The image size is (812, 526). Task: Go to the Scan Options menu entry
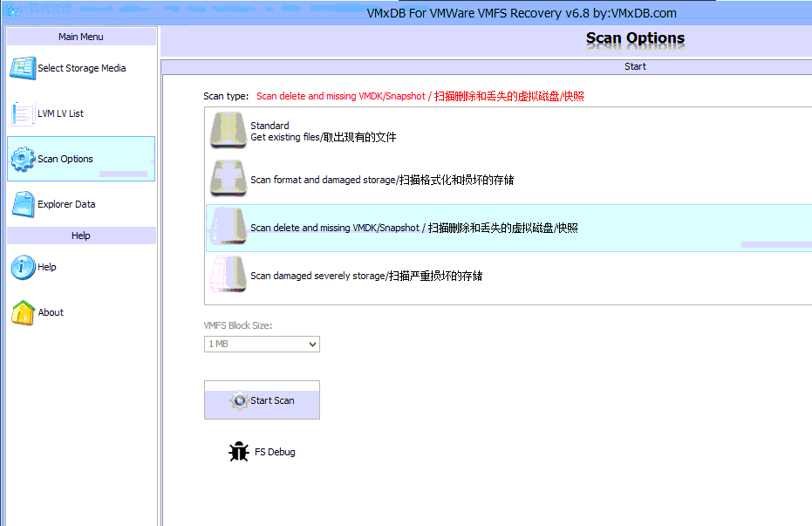(x=81, y=159)
